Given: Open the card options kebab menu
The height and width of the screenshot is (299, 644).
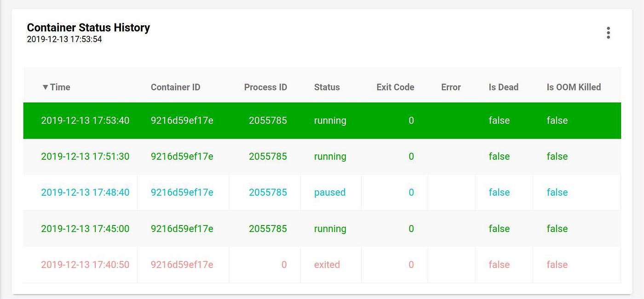Looking at the screenshot, I should point(608,33).
